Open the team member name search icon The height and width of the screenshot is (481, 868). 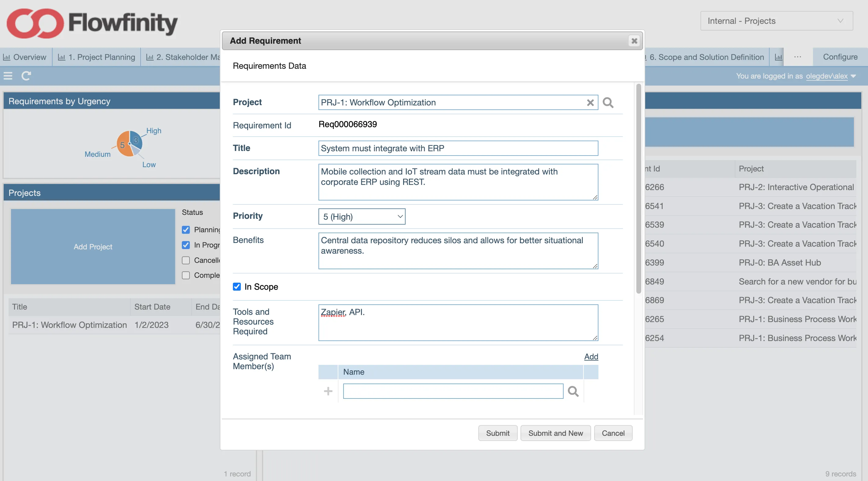tap(573, 391)
